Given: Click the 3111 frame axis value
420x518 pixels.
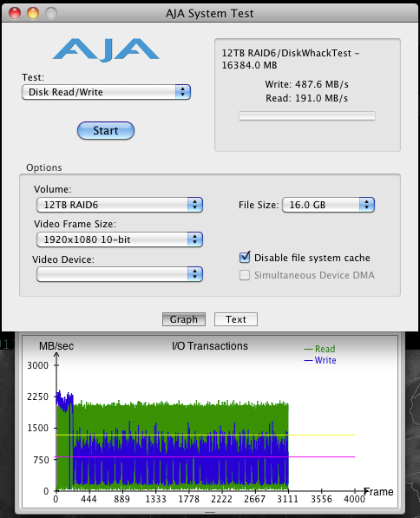Looking at the screenshot, I should tap(287, 499).
